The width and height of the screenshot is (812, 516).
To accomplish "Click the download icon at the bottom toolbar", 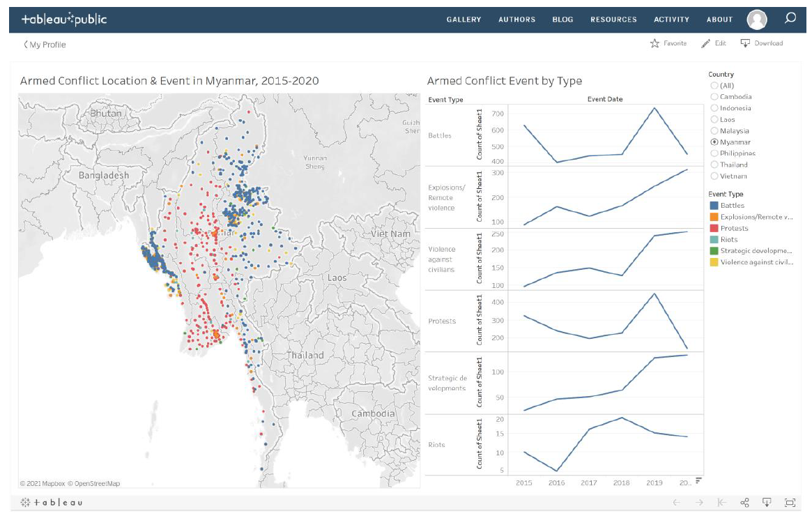I will click(x=767, y=501).
